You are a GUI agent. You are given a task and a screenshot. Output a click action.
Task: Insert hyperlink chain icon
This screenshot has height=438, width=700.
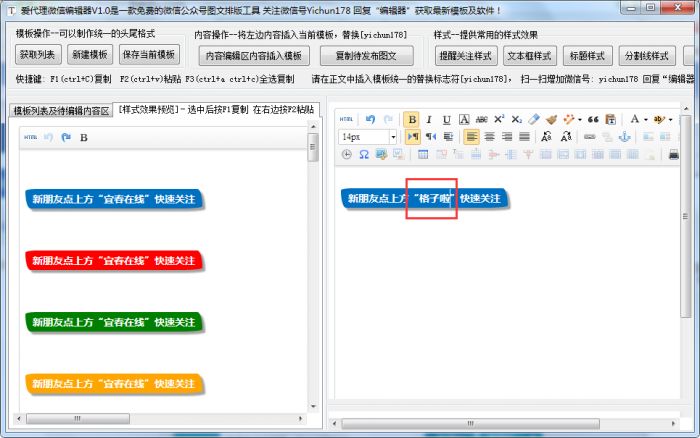tap(589, 137)
